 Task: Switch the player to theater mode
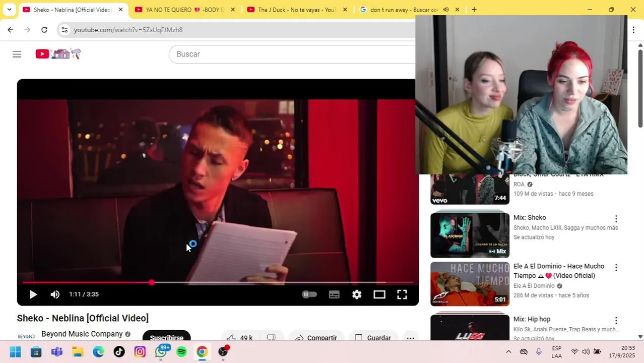(x=379, y=294)
